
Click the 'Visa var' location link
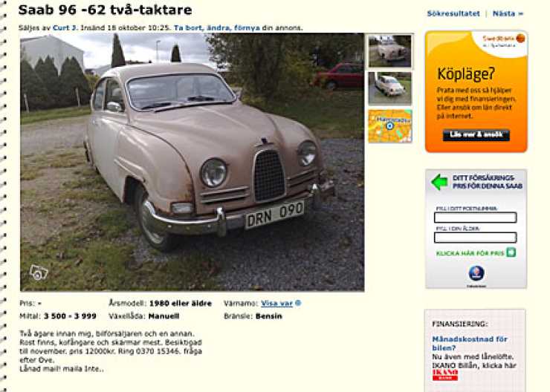276,304
